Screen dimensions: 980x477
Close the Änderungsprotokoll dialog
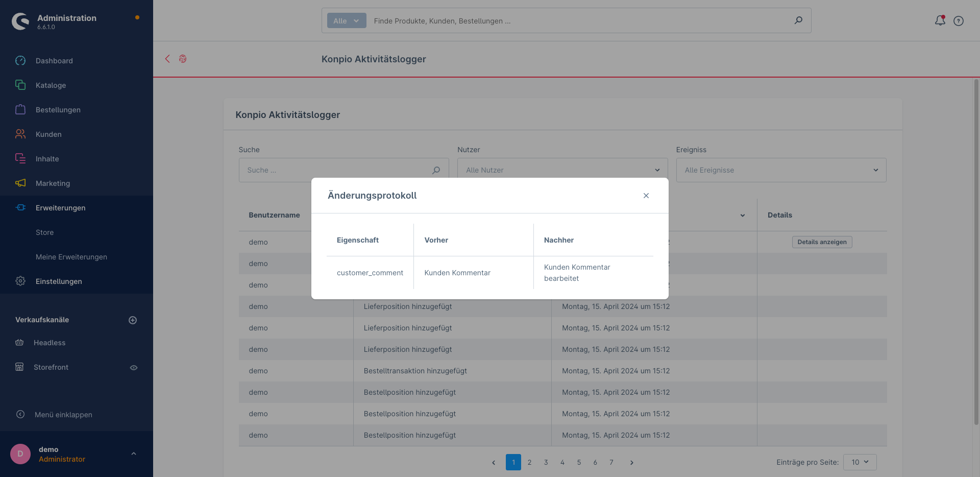click(646, 196)
